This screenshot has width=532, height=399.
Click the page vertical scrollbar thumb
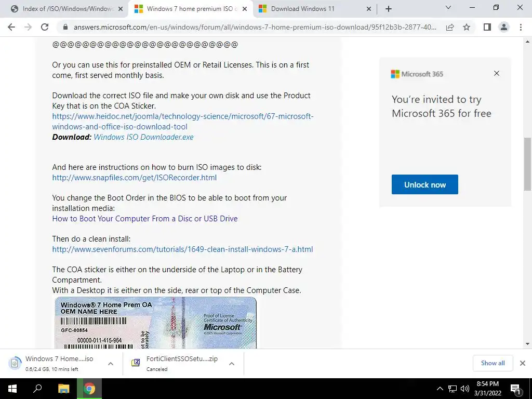527,164
